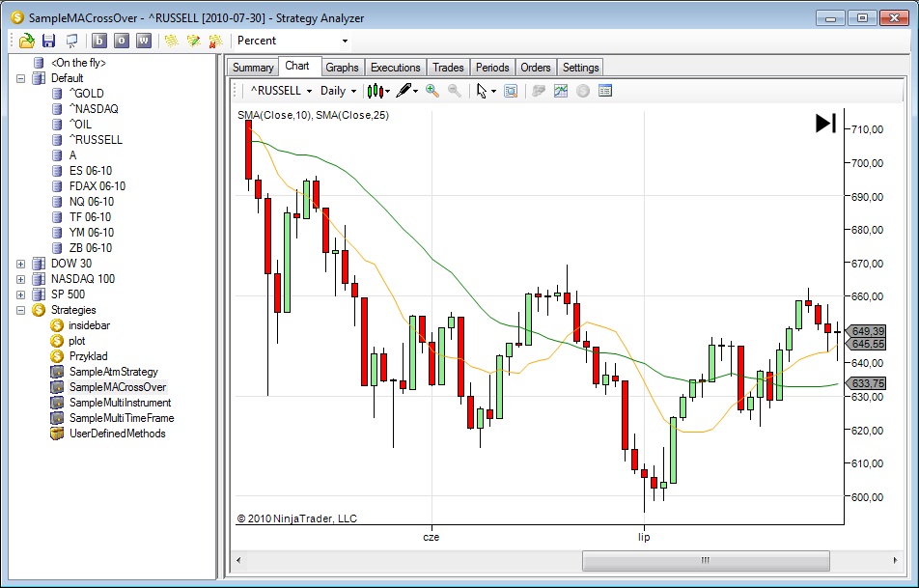Image resolution: width=919 pixels, height=588 pixels.
Task: Select the ^NASDAQ instrument
Action: tap(94, 109)
